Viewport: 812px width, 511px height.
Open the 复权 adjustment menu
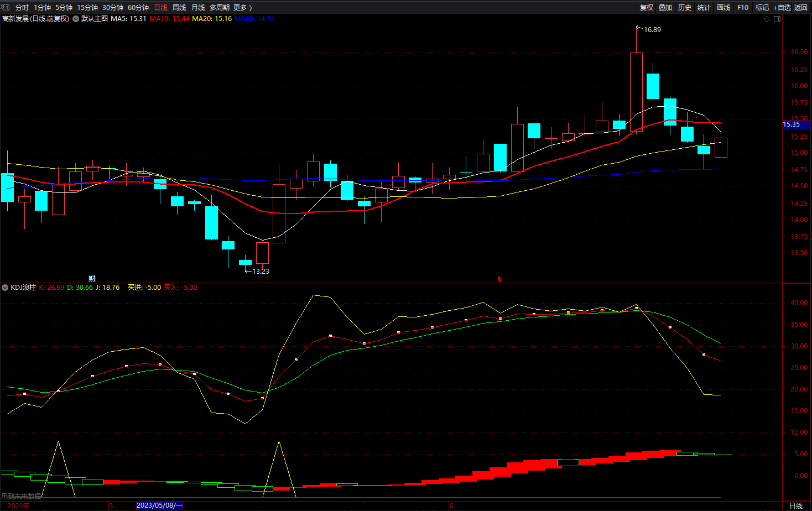click(647, 8)
